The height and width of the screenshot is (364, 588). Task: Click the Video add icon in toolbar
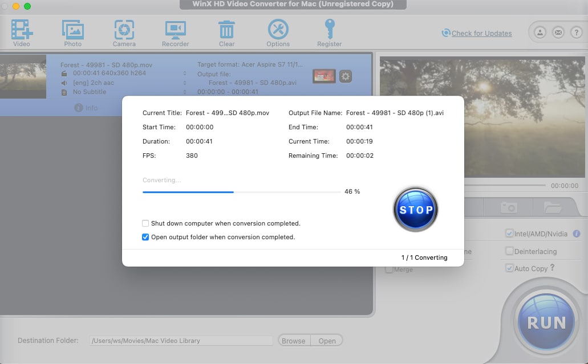click(22, 30)
